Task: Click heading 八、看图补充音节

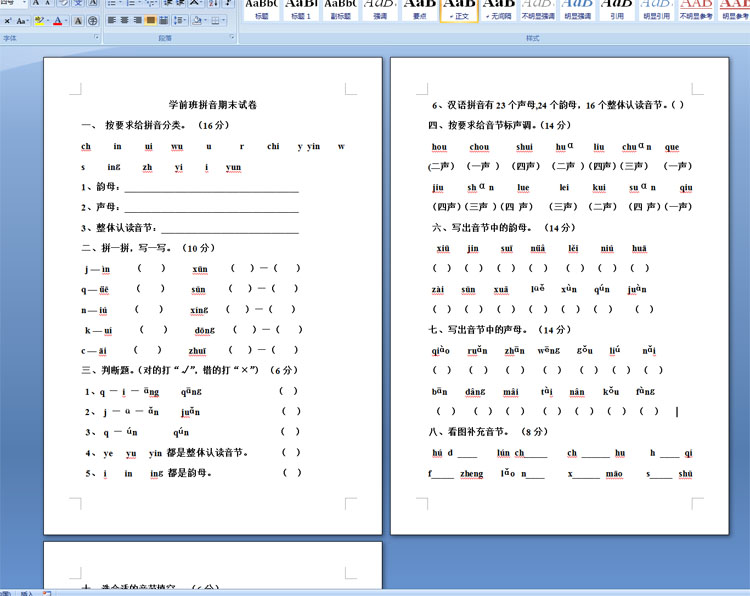Action: pos(488,431)
